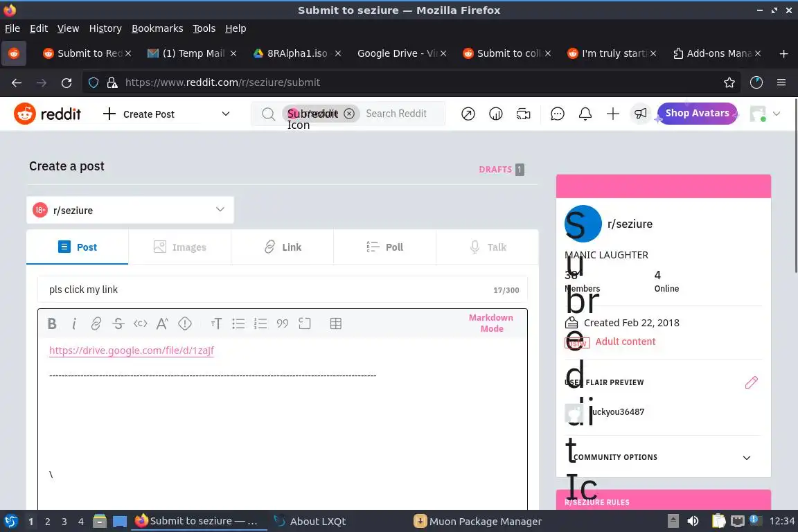Image resolution: width=798 pixels, height=532 pixels.
Task: Open the Bookmarks menu
Action: coord(157,28)
